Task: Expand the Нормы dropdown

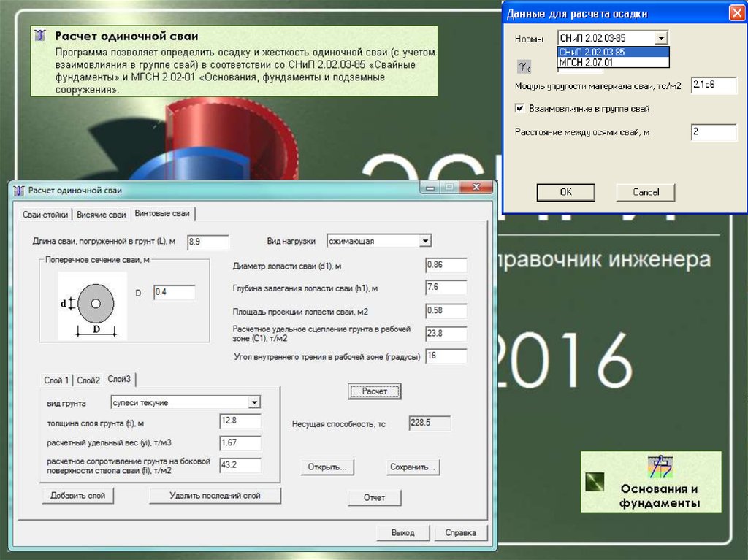Action: [661, 38]
